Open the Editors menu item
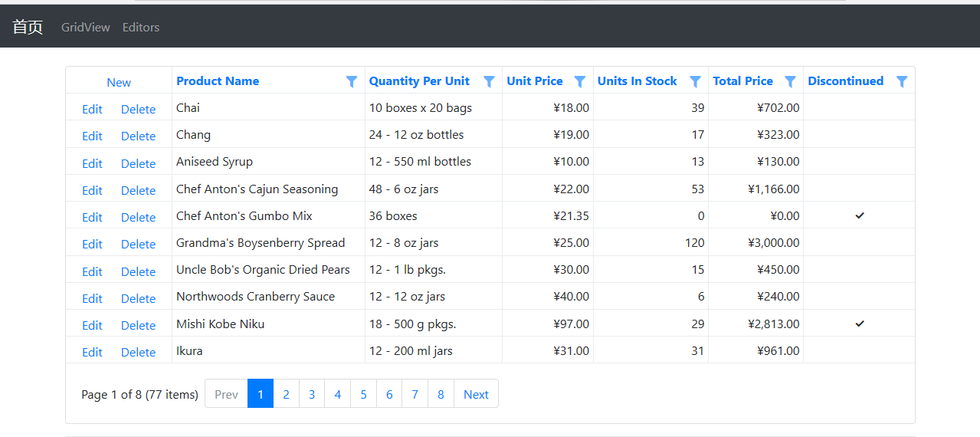 click(x=141, y=27)
